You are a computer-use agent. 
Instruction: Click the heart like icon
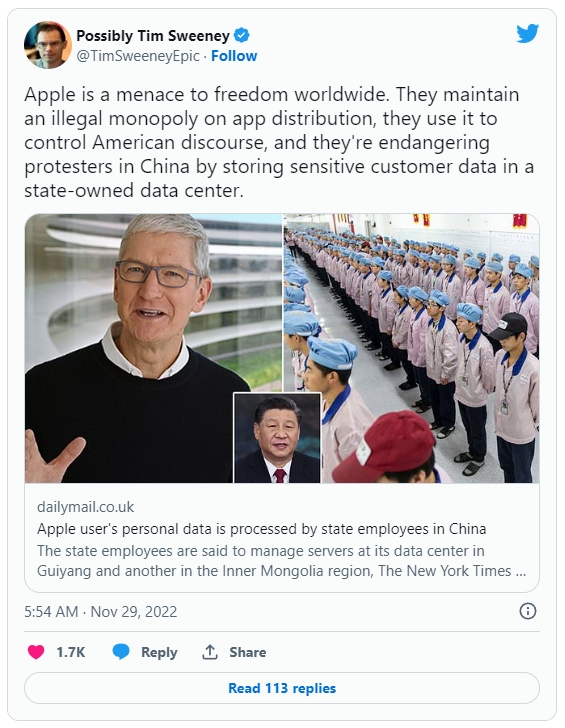coord(36,652)
